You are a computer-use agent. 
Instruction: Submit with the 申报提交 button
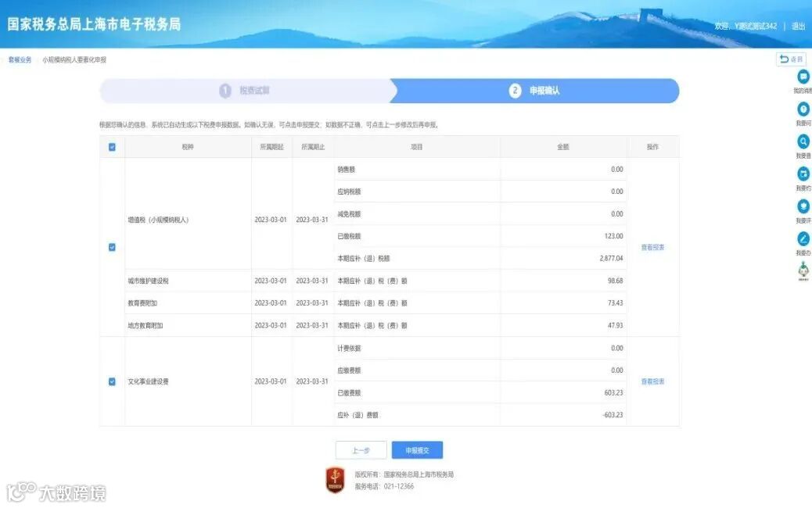point(418,451)
